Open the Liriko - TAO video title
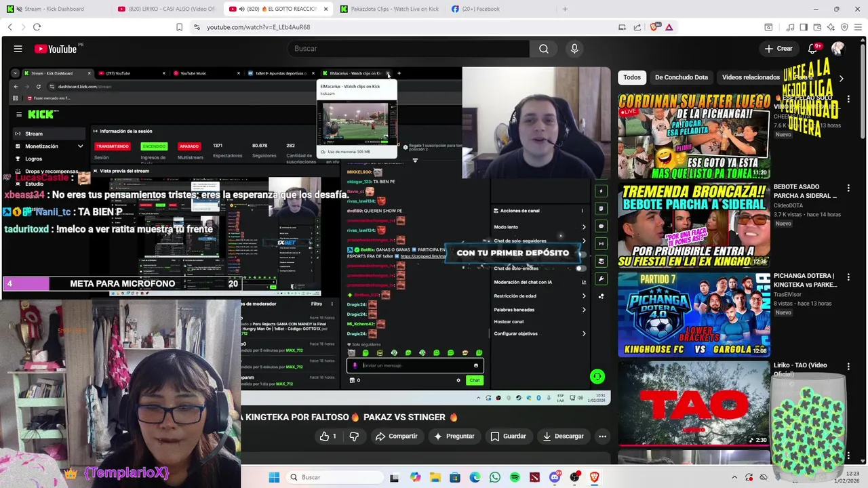 coord(800,369)
